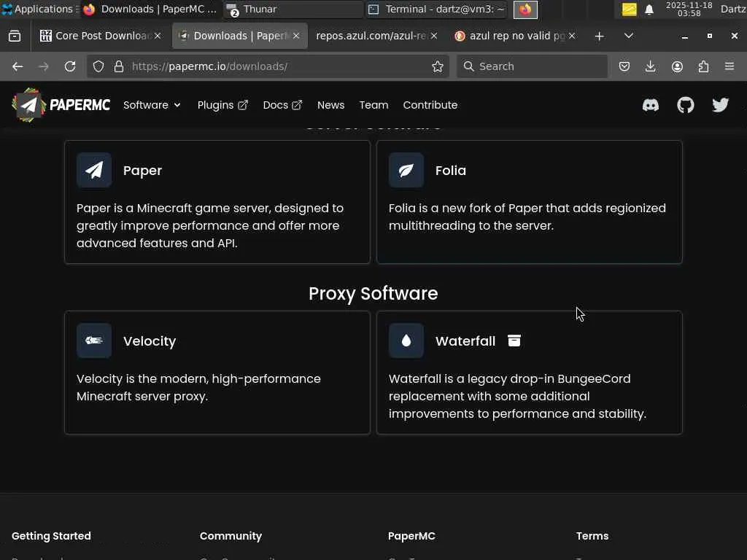Click the notification bell in the system panel

(649, 9)
